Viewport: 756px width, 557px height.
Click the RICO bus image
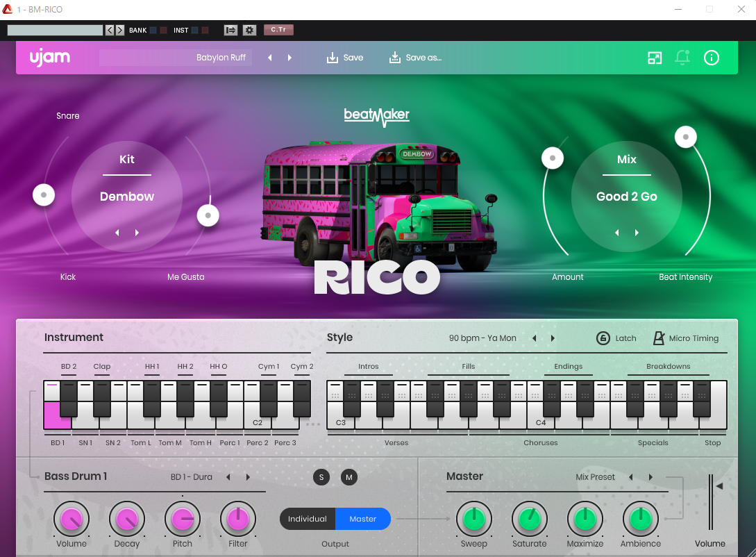pyautogui.click(x=380, y=205)
